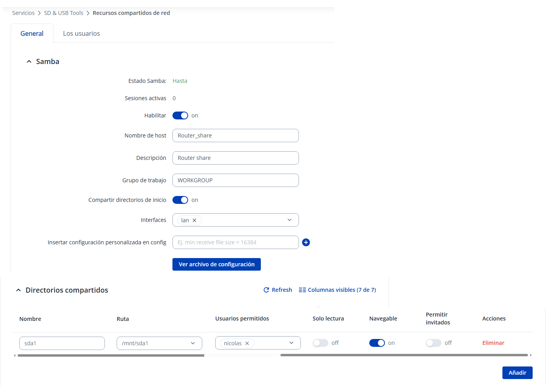
Task: Click the plus icon to add custom config
Action: coord(306,242)
